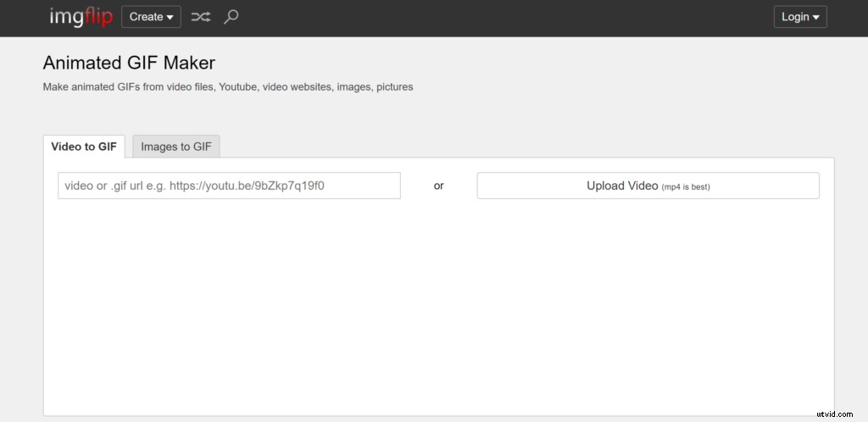Switch to the Images to GIF tab
The width and height of the screenshot is (868, 422).
pyautogui.click(x=176, y=147)
